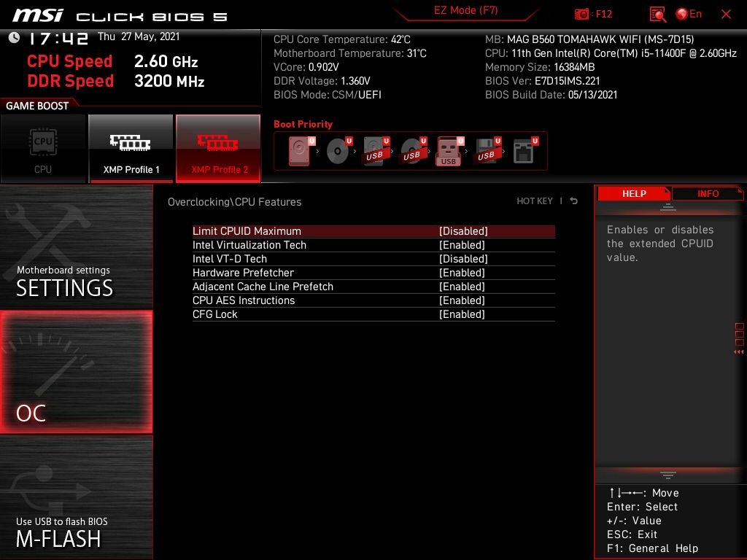Image resolution: width=747 pixels, height=560 pixels.
Task: Go back using the return arrow icon
Action: click(x=573, y=201)
